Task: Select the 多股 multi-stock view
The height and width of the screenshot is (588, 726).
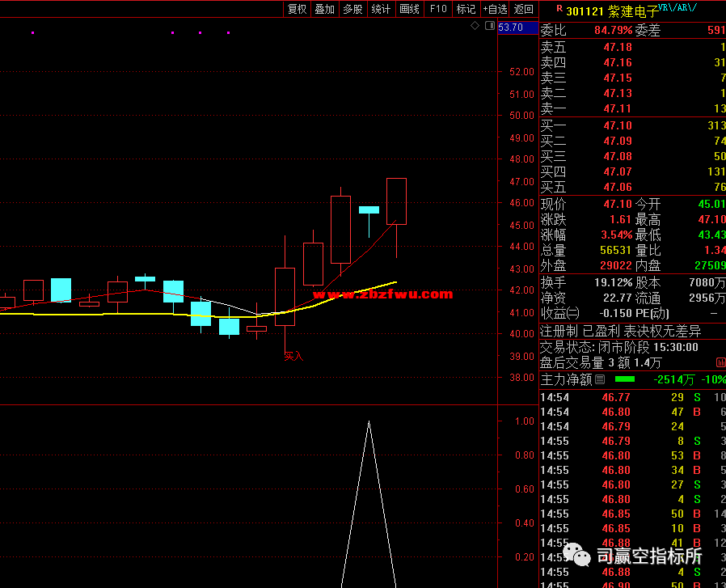Action: tap(352, 9)
